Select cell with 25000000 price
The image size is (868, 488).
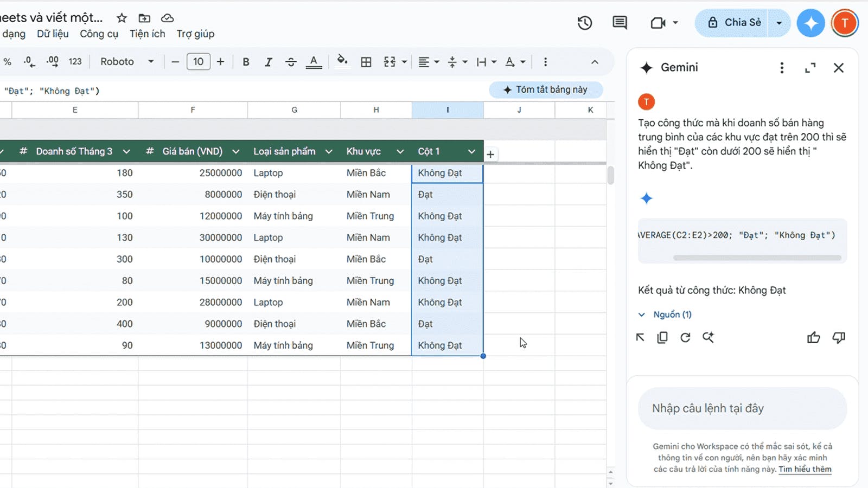193,173
